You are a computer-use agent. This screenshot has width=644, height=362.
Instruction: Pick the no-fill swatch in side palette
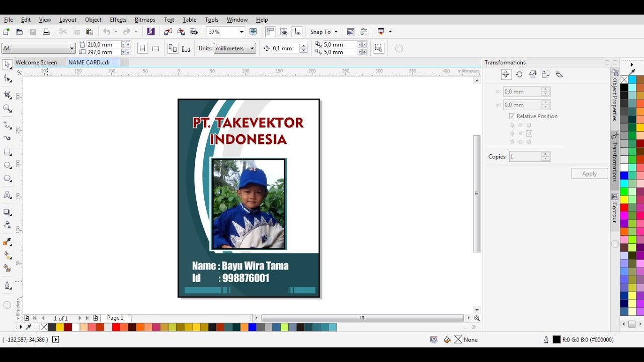point(624,80)
